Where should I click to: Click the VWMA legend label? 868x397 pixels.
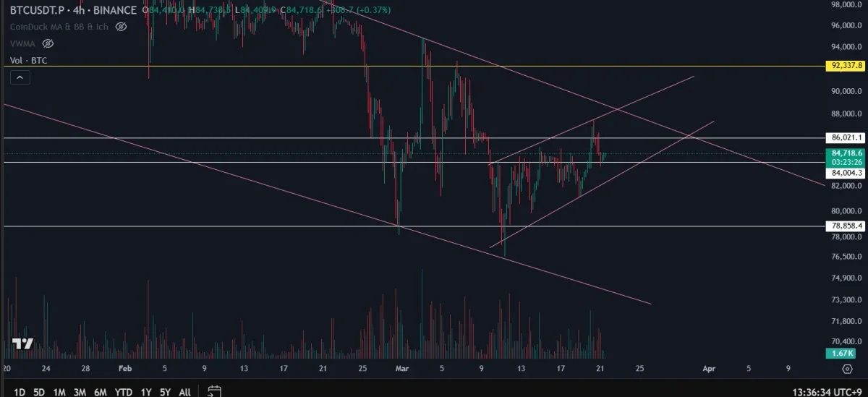click(24, 43)
